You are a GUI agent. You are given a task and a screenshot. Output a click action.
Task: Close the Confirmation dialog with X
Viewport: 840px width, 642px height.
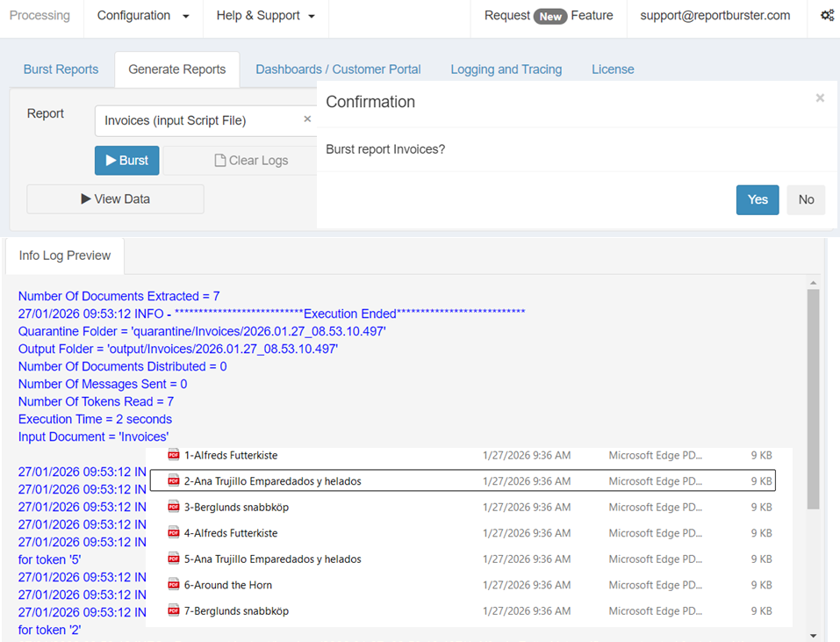pyautogui.click(x=820, y=98)
